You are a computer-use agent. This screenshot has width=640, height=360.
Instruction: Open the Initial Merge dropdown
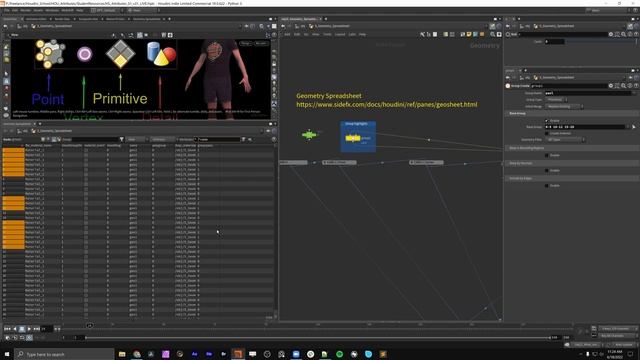tap(564, 107)
